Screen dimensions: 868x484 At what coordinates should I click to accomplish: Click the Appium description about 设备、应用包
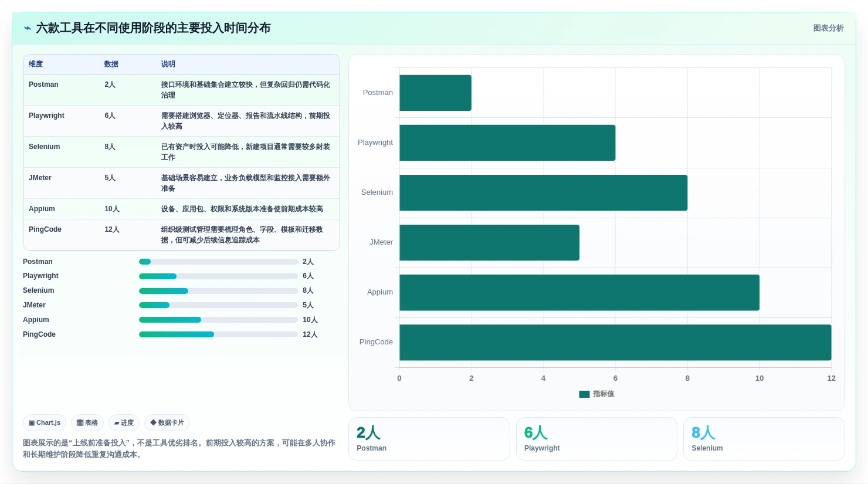[242, 209]
